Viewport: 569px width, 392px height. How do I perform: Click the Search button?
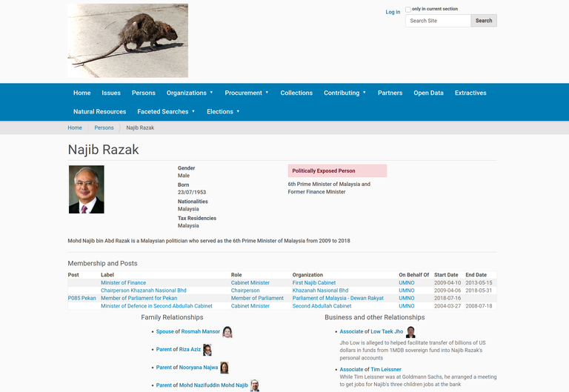click(x=484, y=21)
